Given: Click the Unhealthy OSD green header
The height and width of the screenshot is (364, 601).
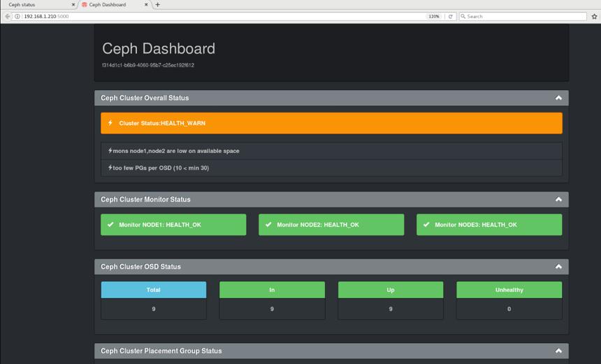Looking at the screenshot, I should [509, 290].
